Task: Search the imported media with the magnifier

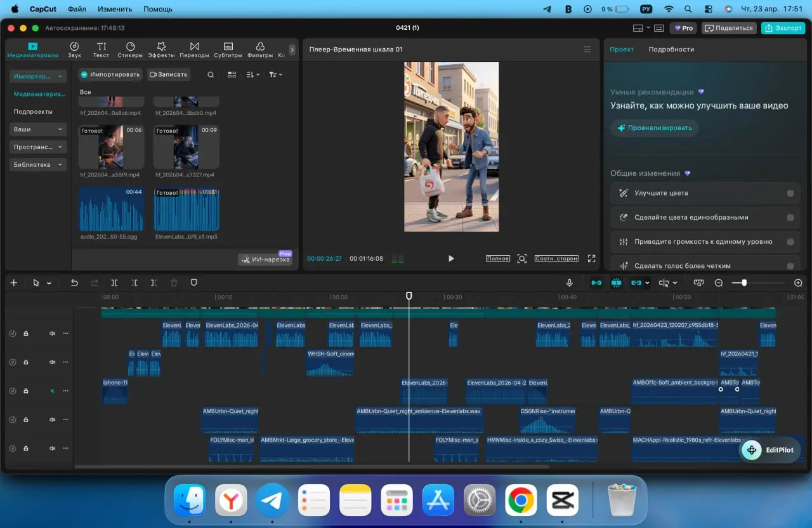Action: (x=211, y=75)
